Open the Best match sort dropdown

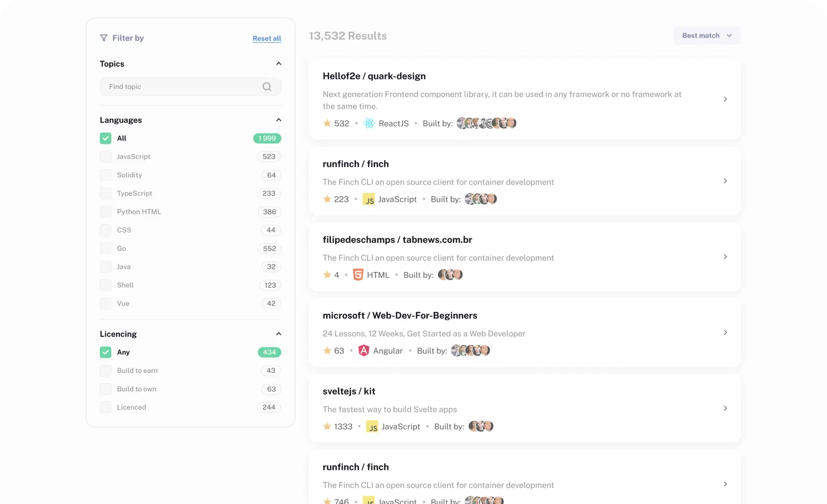pyautogui.click(x=707, y=35)
